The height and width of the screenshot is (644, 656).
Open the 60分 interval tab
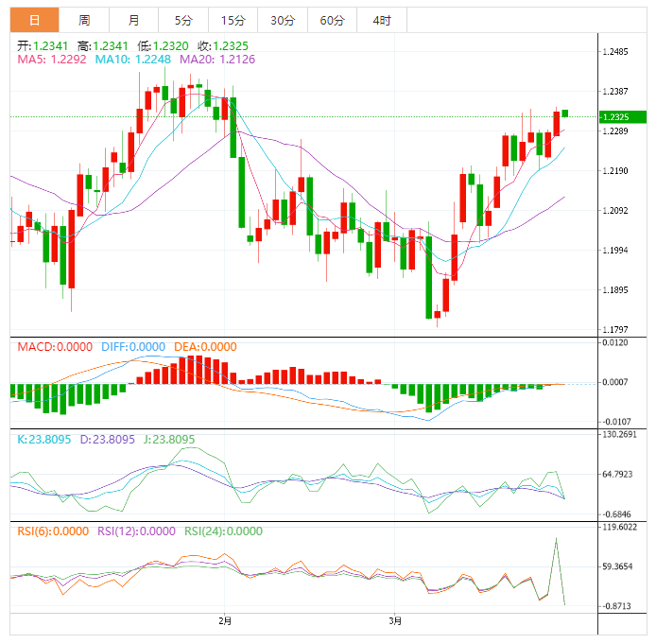(x=332, y=20)
